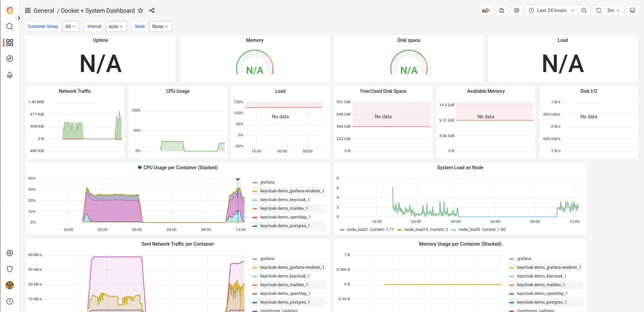Open the Free/Used Disk Space panel title
The image size is (644, 312).
tap(383, 91)
